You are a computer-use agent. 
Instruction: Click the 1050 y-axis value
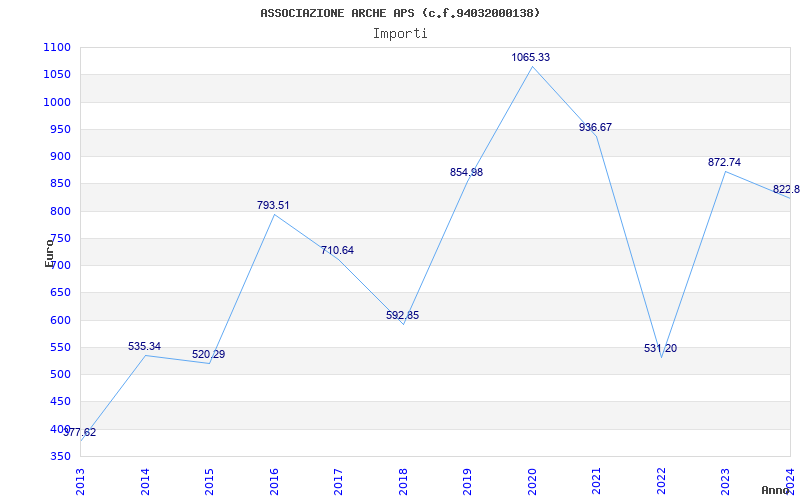[56, 74]
